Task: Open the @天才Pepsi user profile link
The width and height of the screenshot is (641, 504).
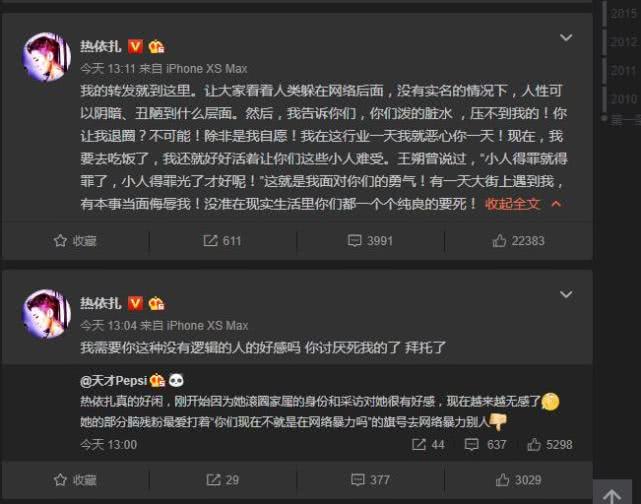Action: [114, 381]
